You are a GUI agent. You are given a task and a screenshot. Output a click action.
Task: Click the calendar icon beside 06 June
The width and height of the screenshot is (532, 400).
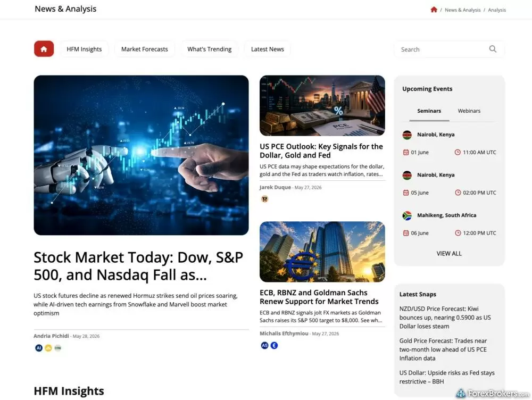tap(405, 233)
